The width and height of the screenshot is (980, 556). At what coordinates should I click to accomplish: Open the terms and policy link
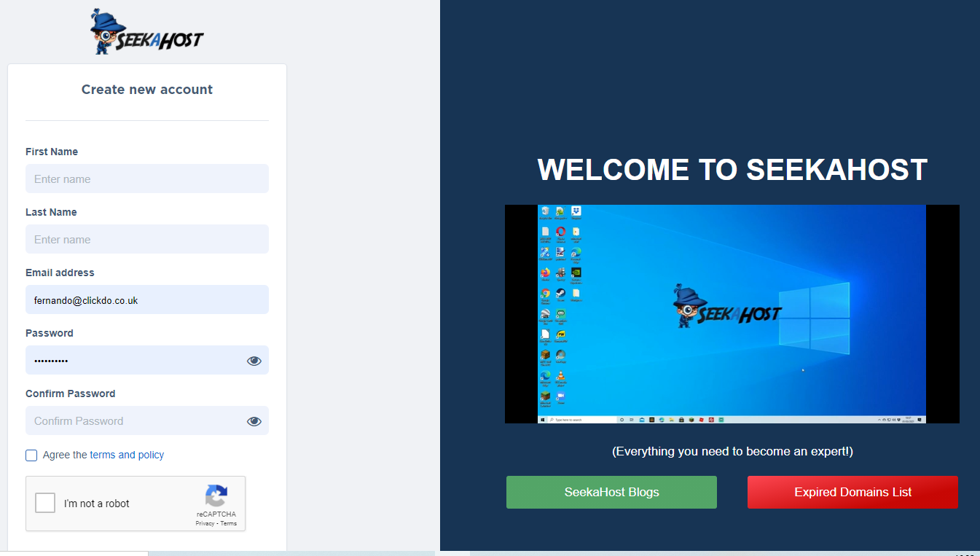tap(127, 455)
